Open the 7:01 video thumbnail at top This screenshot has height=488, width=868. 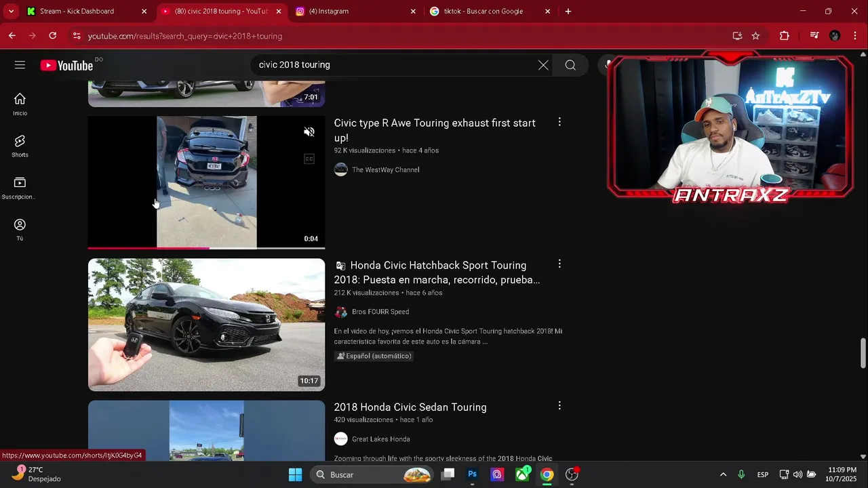coord(206,94)
